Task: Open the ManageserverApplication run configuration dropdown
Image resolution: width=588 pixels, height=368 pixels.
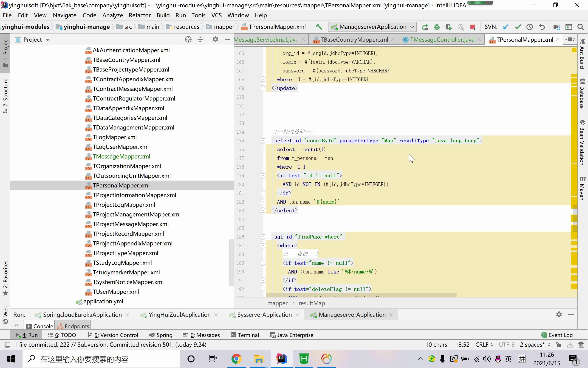Action: (372, 27)
